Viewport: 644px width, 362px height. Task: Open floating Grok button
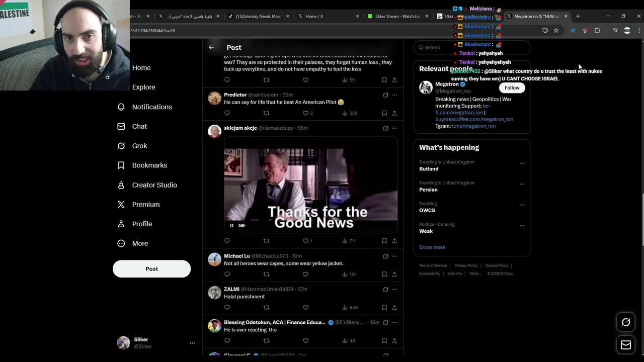coord(626,322)
